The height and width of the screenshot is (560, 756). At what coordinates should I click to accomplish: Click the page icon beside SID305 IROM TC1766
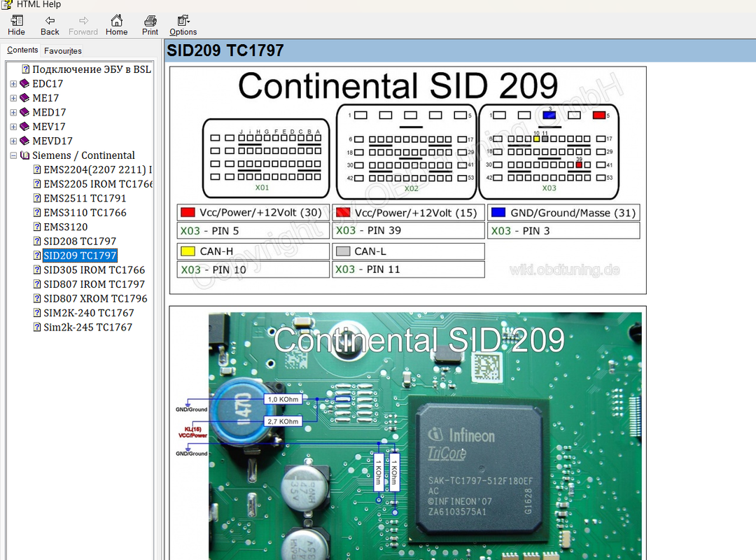point(37,269)
